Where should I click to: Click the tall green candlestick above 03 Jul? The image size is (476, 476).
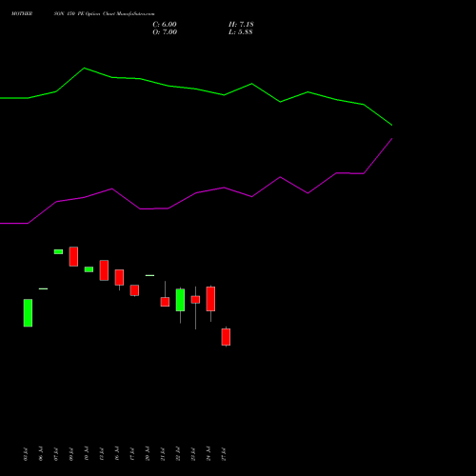pos(28,313)
